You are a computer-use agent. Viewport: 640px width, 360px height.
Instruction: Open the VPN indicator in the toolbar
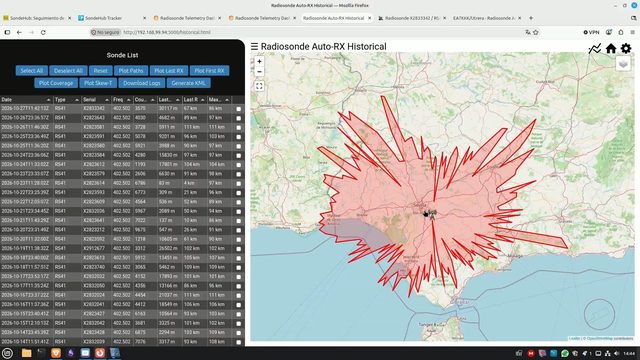(591, 32)
